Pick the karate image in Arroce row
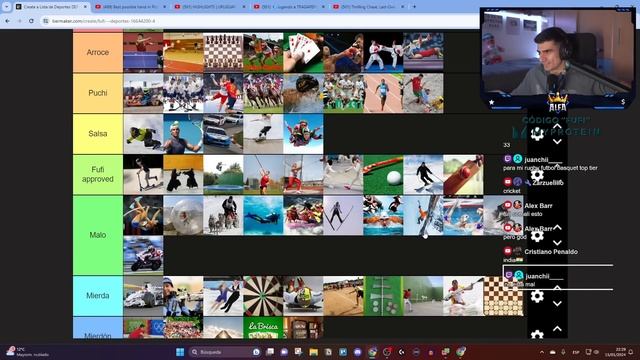This screenshot has width=640, height=360. pyautogui.click(x=383, y=53)
